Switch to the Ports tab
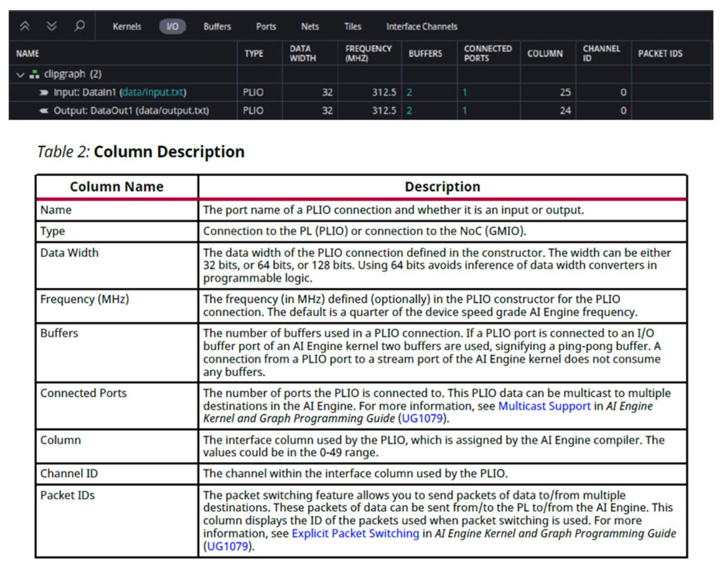 [266, 26]
